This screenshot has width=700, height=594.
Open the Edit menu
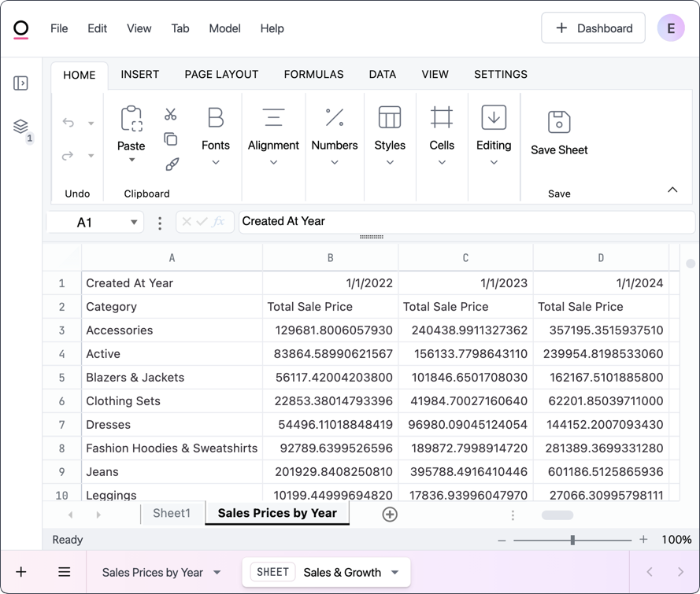tap(97, 28)
